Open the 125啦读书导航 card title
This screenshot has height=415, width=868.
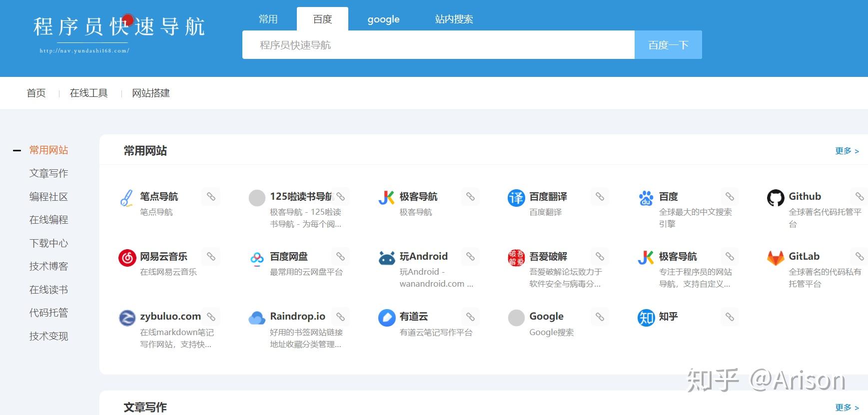pyautogui.click(x=301, y=196)
